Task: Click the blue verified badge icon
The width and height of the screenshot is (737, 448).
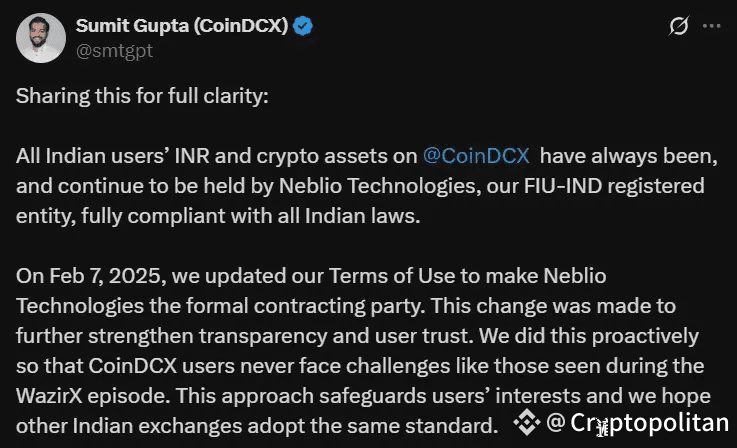Action: (x=303, y=26)
